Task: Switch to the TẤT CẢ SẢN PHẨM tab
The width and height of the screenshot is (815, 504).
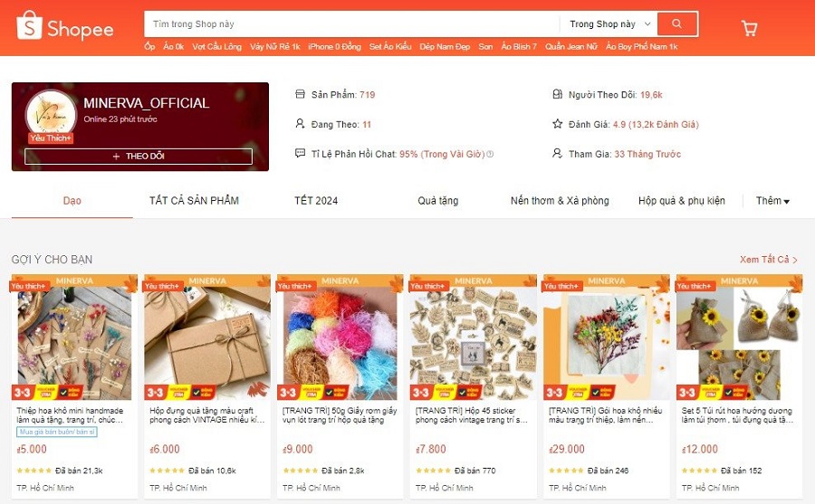Action: pyautogui.click(x=194, y=201)
